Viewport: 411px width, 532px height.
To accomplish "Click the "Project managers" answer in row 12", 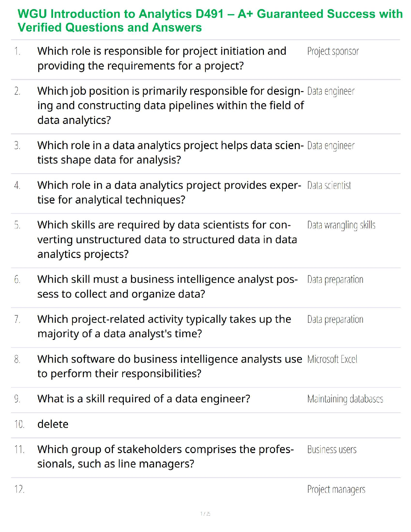I will click(x=336, y=489).
